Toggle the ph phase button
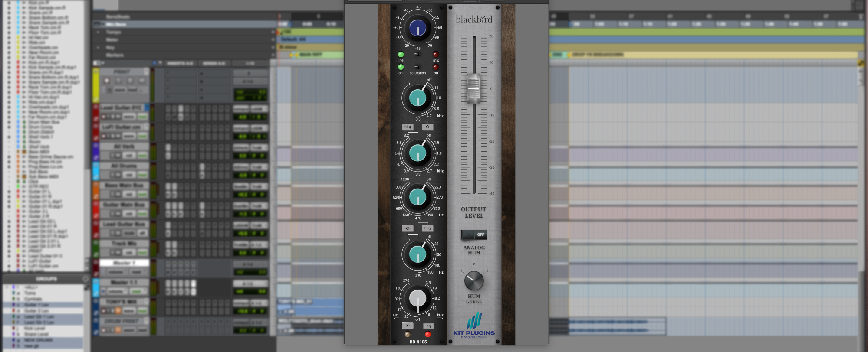Image resolution: width=868 pixels, height=352 pixels. point(407,326)
